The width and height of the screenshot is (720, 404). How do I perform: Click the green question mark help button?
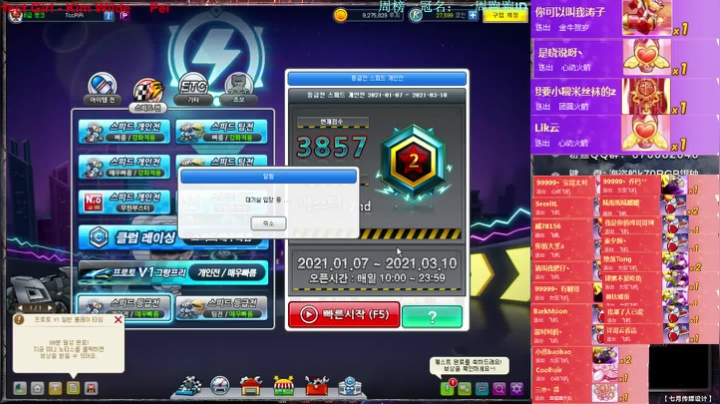click(x=432, y=317)
